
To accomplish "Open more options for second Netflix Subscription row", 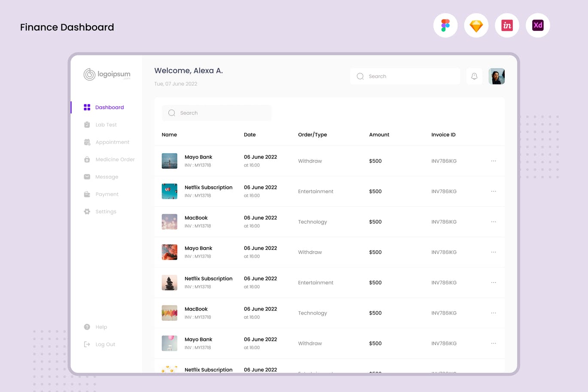I will 494,283.
